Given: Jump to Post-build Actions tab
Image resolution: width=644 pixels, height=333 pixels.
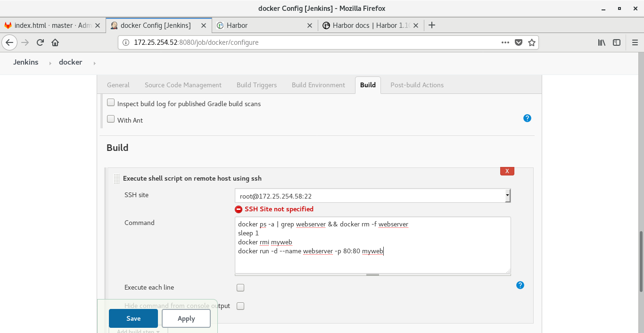Looking at the screenshot, I should coord(417,85).
